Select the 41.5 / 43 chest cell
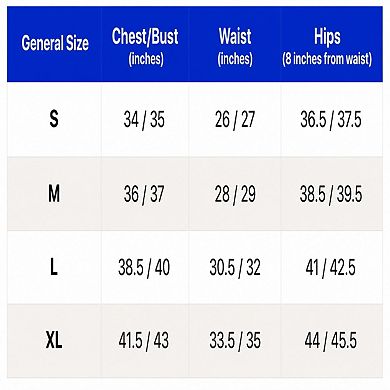 click(144, 341)
